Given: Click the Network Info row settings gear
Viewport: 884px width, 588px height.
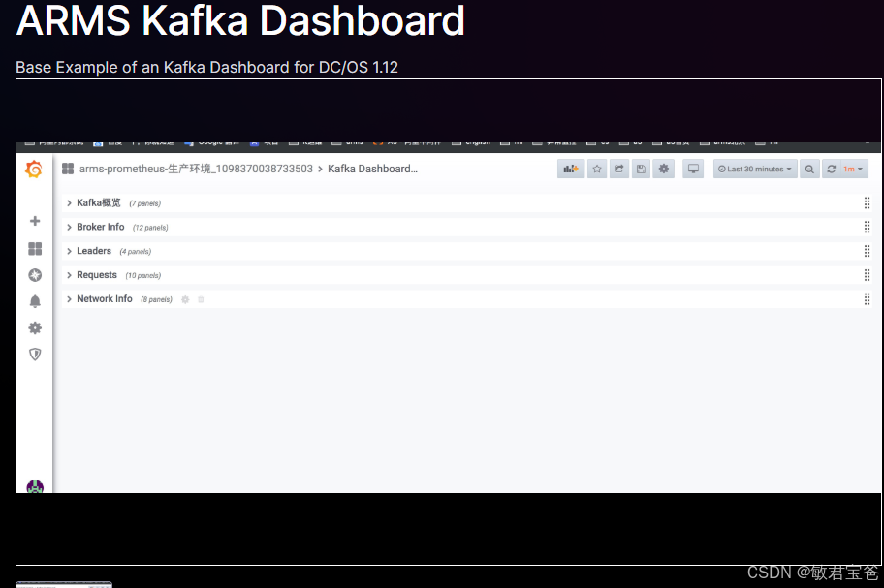Looking at the screenshot, I should (185, 299).
